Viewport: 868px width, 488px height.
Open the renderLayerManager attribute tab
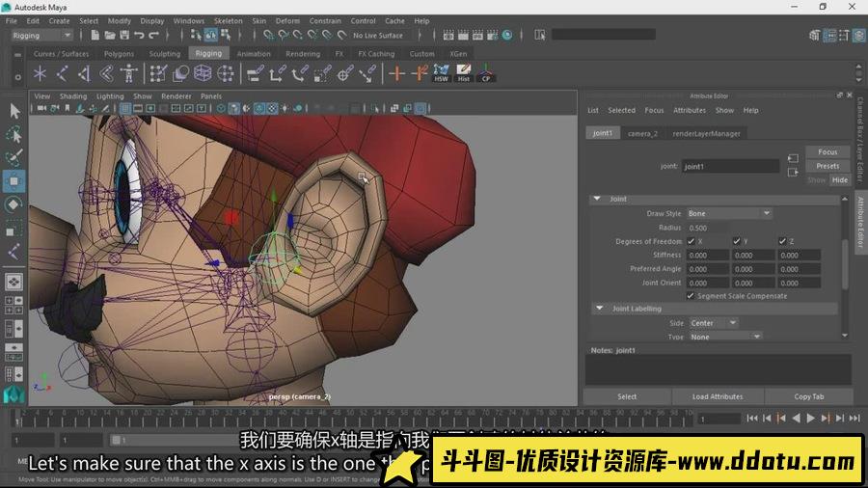pos(706,133)
